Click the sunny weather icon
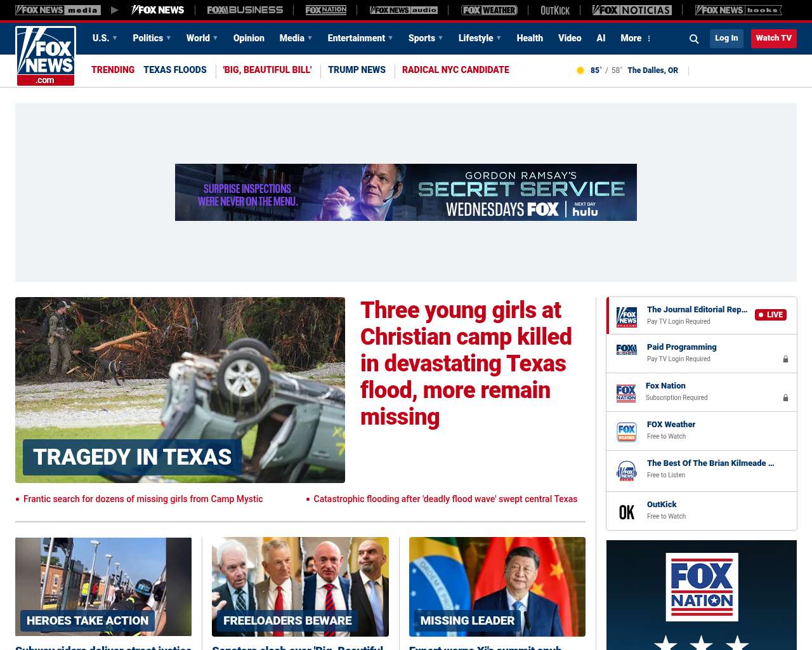This screenshot has height=650, width=812. click(x=580, y=70)
